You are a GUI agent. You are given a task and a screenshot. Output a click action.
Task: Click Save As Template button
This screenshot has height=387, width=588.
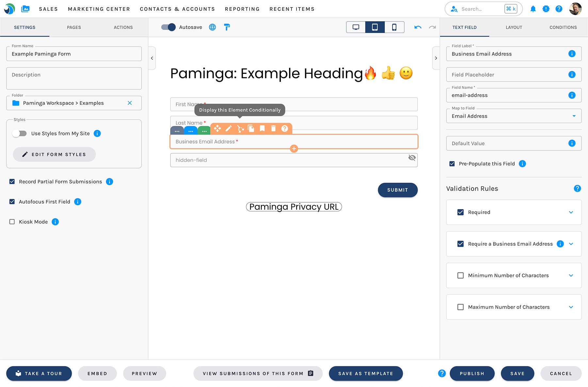pyautogui.click(x=366, y=374)
